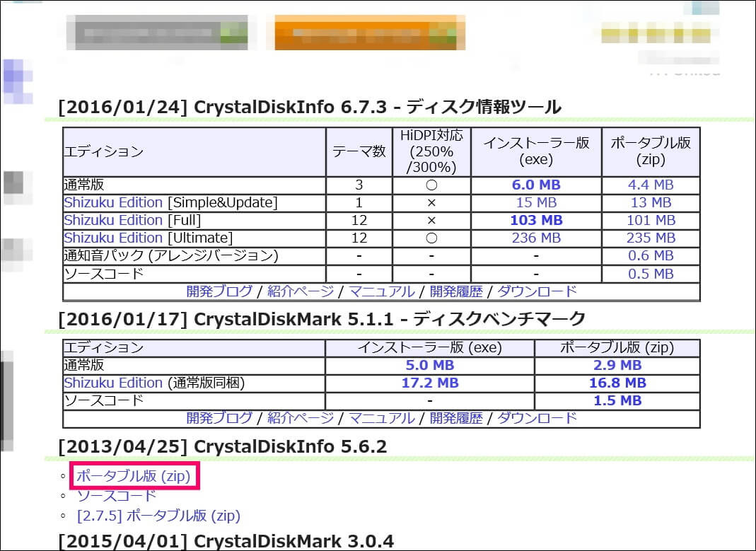Download the 0.5 MB CrystalDiskInfo source code
Viewport: 756px width, 551px height.
(651, 274)
